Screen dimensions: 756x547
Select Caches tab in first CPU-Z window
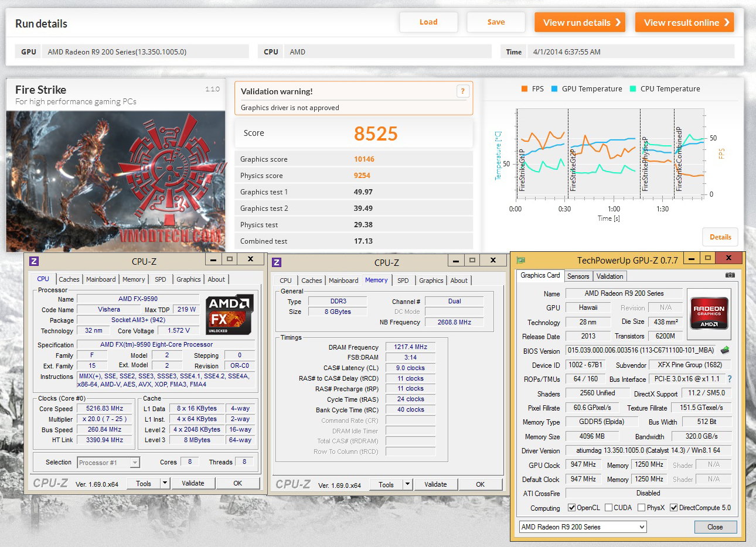coord(69,279)
